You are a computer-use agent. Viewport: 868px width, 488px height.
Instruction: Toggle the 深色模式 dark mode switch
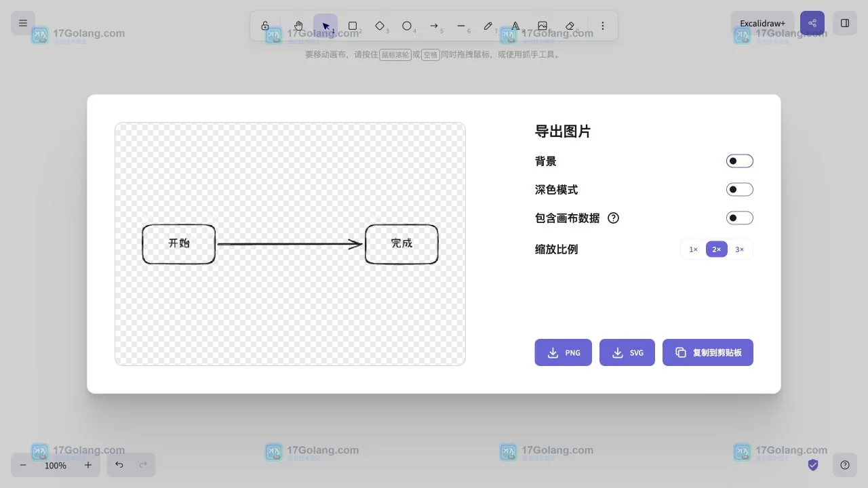(740, 190)
